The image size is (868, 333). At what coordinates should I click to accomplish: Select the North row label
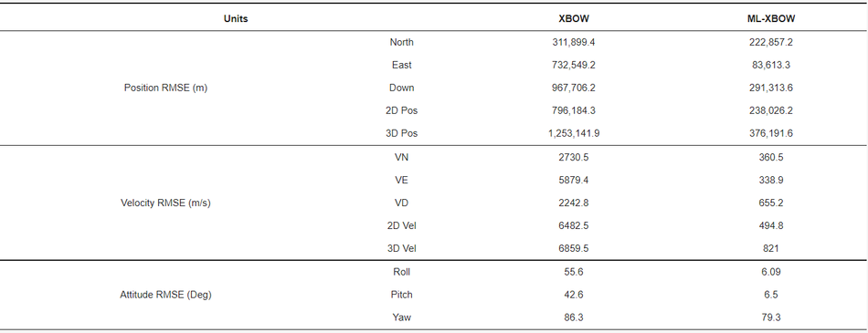[401, 42]
